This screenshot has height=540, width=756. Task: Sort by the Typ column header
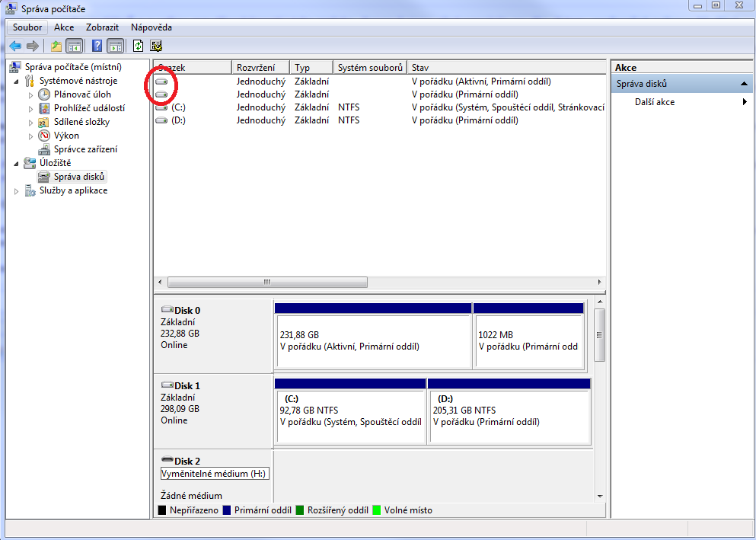click(x=311, y=68)
